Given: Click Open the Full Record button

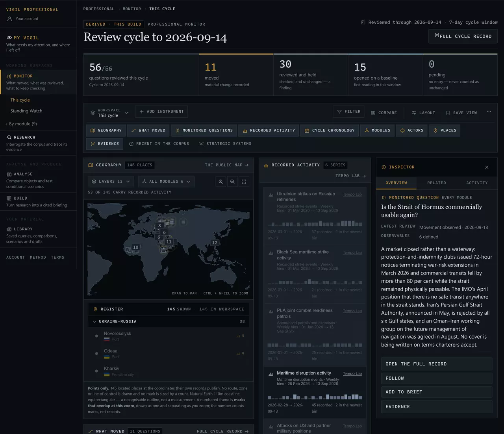Looking at the screenshot, I should (x=437, y=364).
